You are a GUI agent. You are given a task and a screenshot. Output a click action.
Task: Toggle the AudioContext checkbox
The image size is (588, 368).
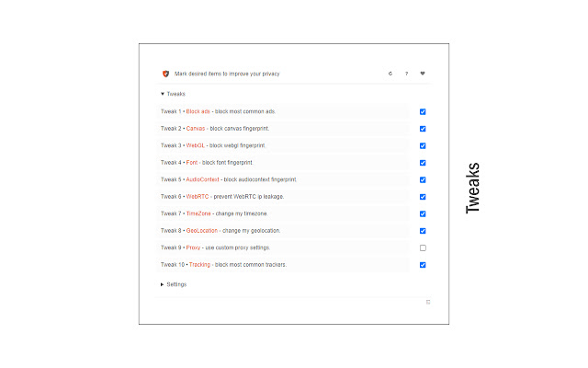423,180
